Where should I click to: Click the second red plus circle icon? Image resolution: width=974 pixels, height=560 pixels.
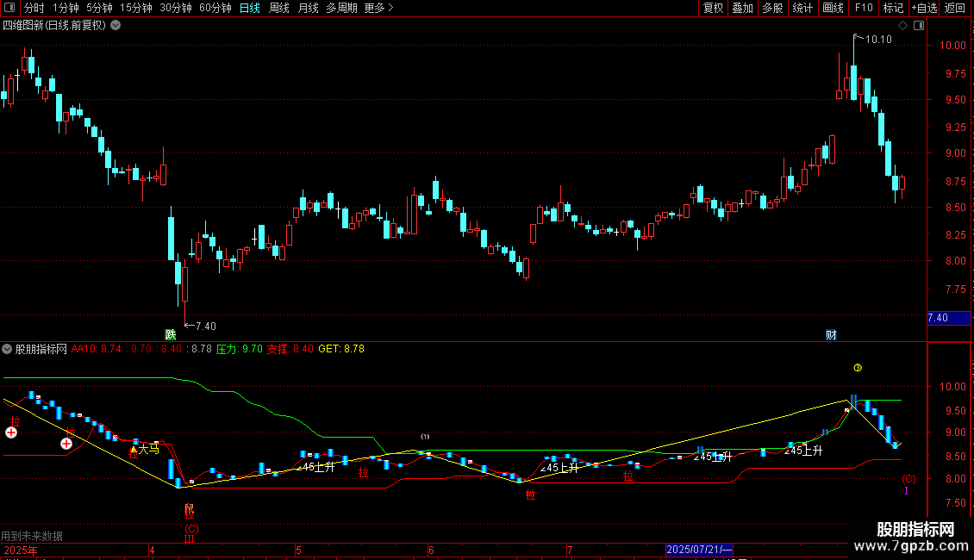tap(66, 444)
